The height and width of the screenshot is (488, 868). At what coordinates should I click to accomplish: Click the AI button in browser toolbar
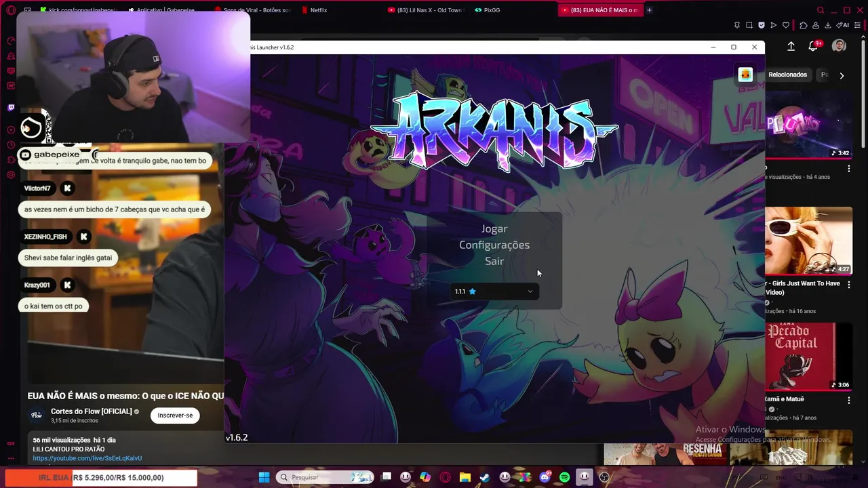[x=843, y=25]
